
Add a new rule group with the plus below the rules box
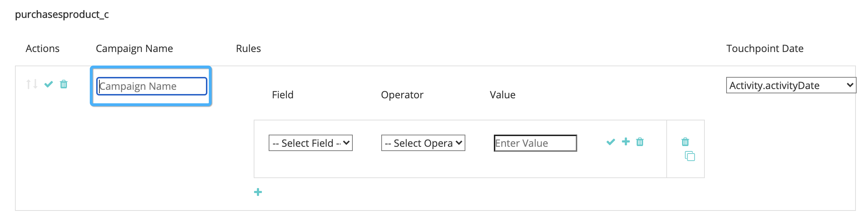(258, 192)
